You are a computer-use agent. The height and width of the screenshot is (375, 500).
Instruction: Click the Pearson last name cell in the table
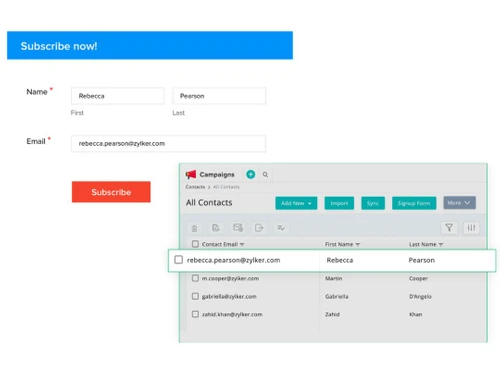(x=422, y=260)
